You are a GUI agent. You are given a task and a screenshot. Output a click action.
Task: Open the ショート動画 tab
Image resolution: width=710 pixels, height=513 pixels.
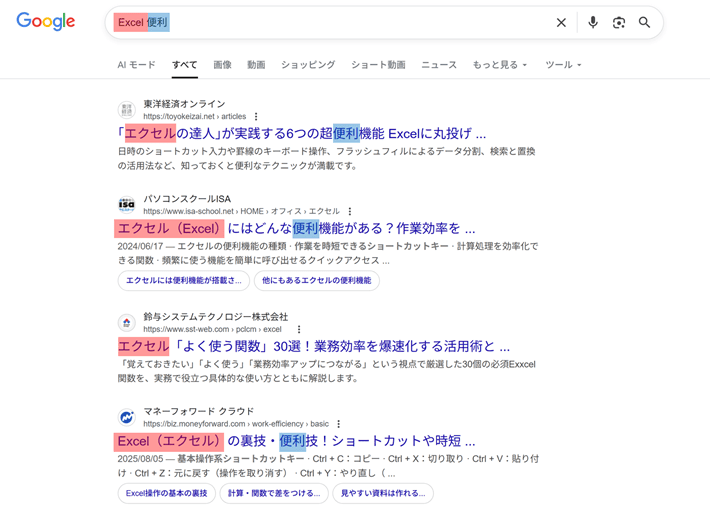pyautogui.click(x=378, y=65)
